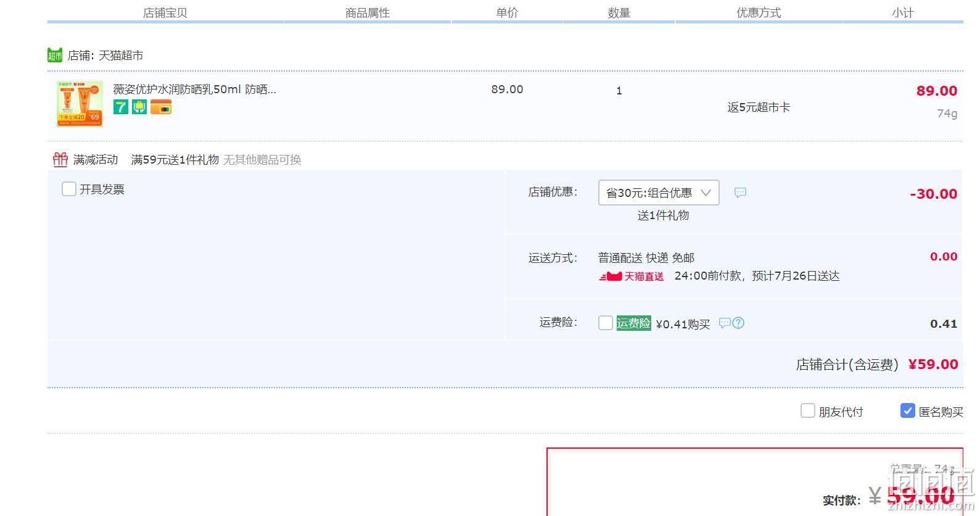Click the gift icon beside 满减活动

pos(60,160)
